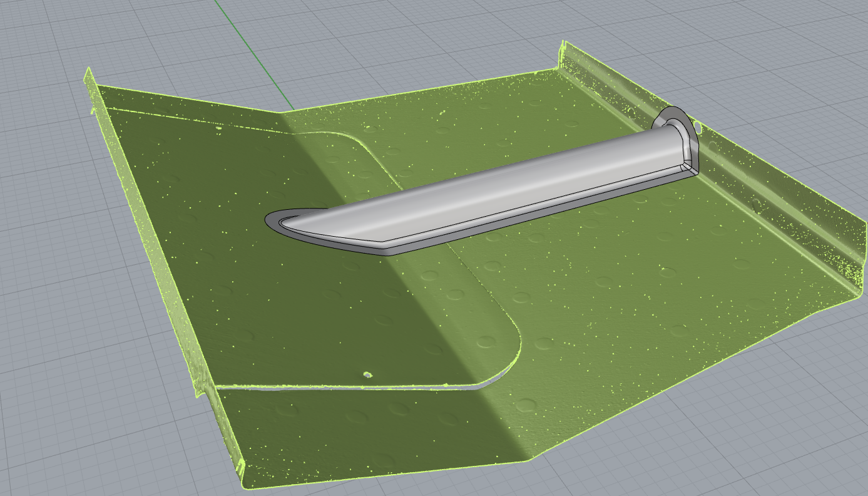This screenshot has width=868, height=496.
Task: Pick the green axis line in viewport
Action: 254,55
